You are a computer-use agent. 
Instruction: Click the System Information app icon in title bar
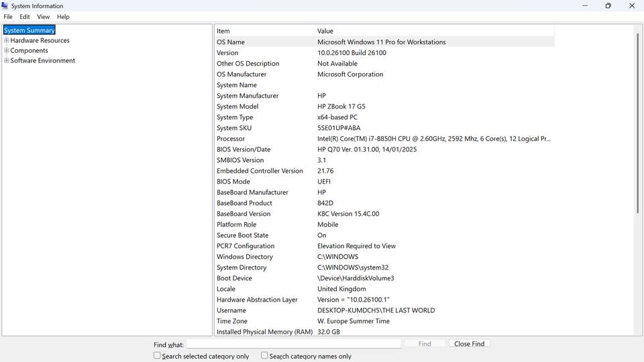(x=5, y=6)
